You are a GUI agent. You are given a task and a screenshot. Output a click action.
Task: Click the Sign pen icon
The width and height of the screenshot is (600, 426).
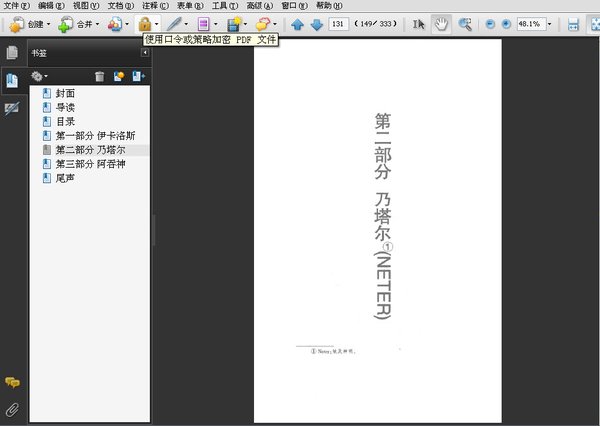(x=174, y=24)
